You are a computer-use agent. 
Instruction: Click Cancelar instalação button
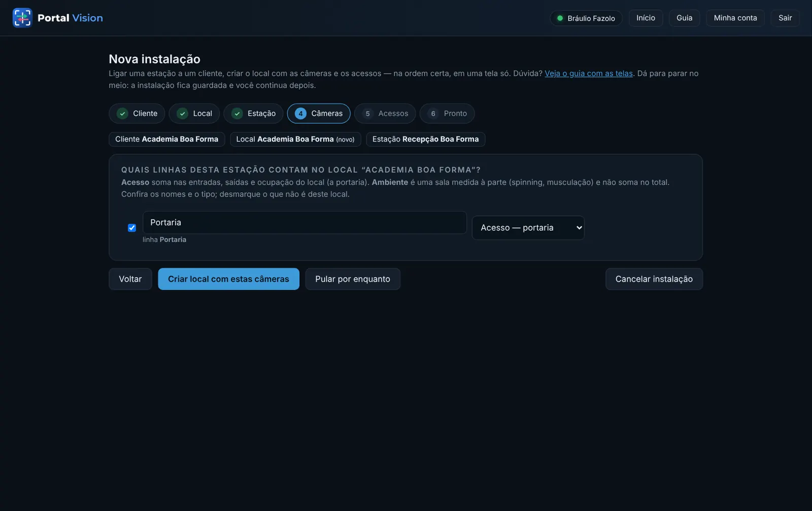point(654,279)
